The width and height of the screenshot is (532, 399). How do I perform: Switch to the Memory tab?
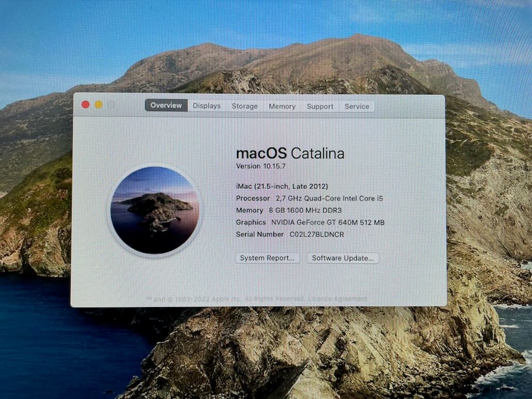[282, 106]
